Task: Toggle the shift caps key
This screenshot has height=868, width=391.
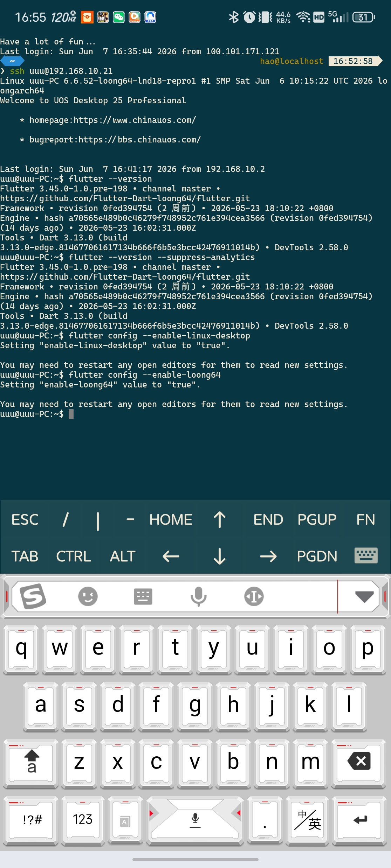Action: 31,764
